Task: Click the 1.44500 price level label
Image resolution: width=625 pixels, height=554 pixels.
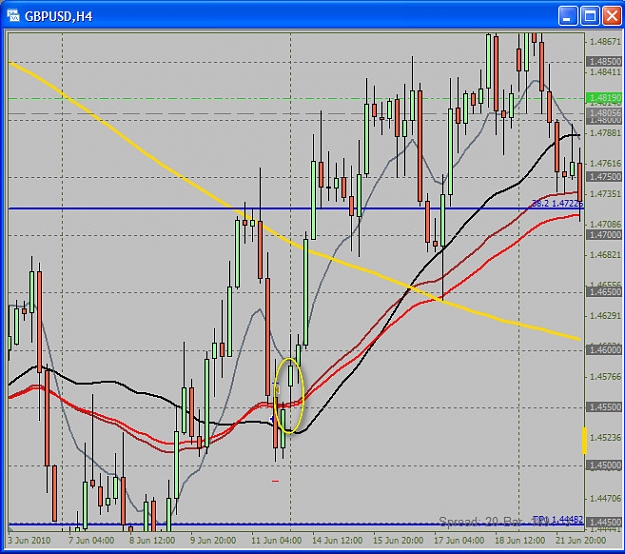Action: [x=604, y=522]
